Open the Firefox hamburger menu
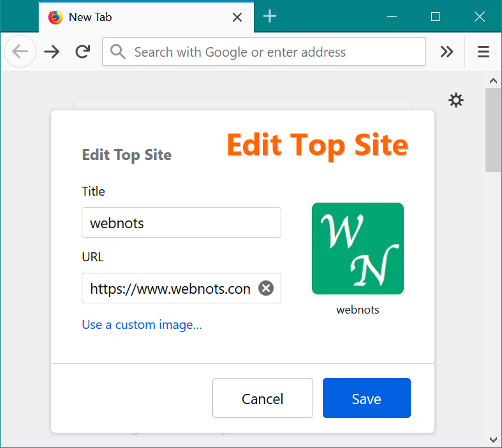The image size is (502, 448). pyautogui.click(x=484, y=52)
